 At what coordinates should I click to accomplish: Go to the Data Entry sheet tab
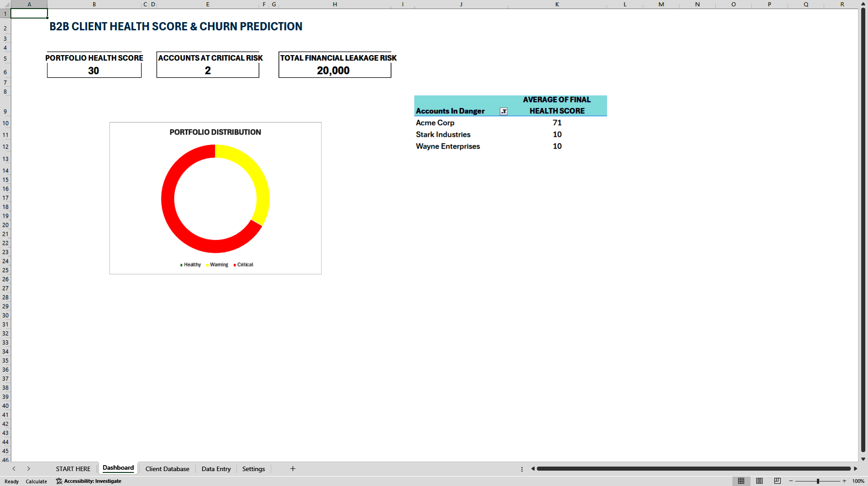(x=216, y=469)
